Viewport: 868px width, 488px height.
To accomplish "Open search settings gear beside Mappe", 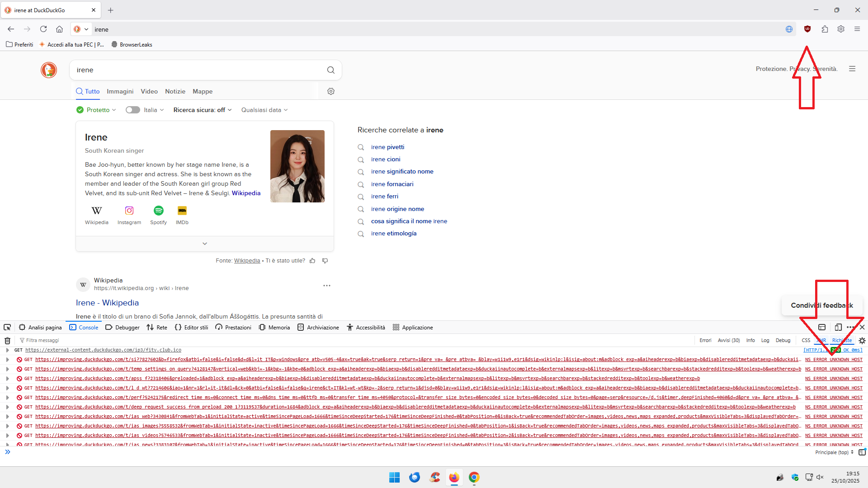I will (331, 91).
